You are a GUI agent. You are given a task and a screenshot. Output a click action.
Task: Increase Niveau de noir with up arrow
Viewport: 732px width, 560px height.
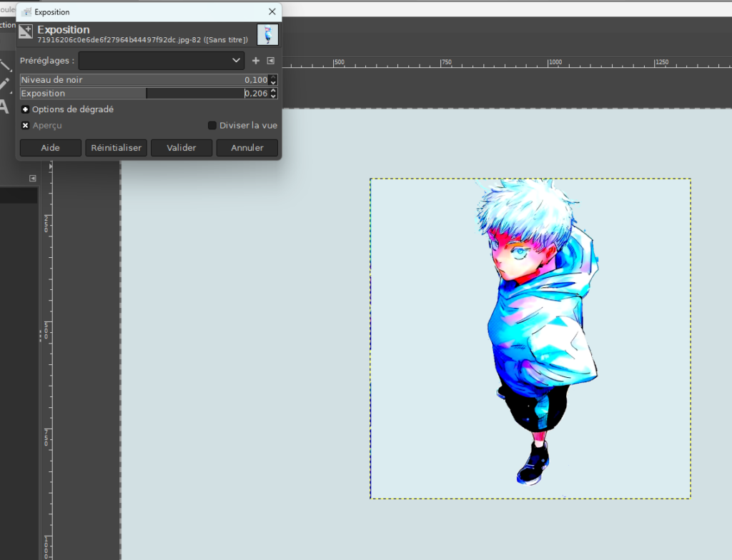tap(274, 77)
